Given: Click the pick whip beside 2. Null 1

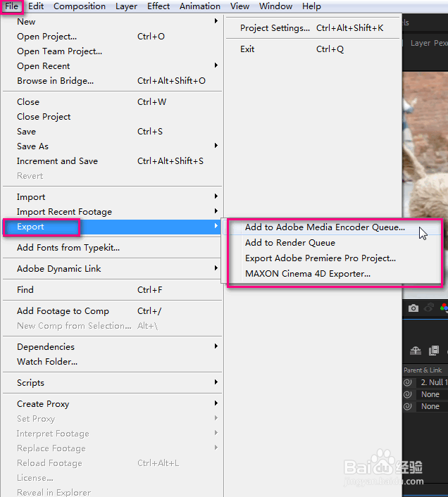Looking at the screenshot, I should coord(407,382).
